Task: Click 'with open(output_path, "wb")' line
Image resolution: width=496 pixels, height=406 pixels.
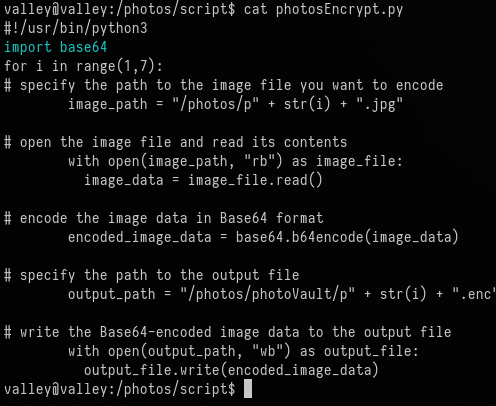Action: click(x=243, y=351)
